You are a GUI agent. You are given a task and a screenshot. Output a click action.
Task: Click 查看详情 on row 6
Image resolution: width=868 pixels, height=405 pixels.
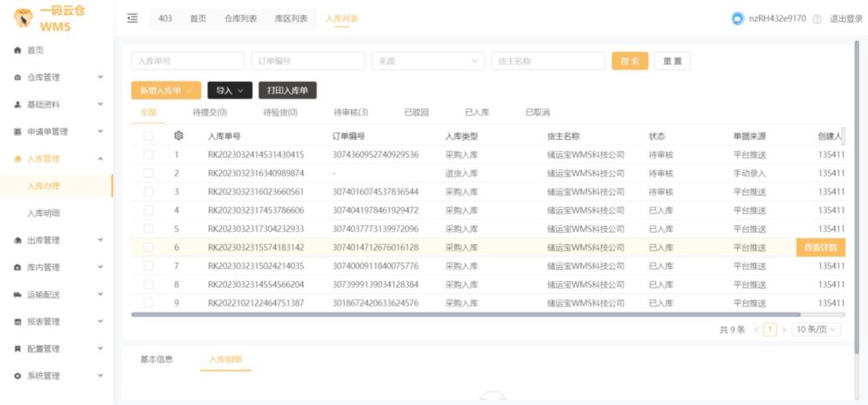821,247
